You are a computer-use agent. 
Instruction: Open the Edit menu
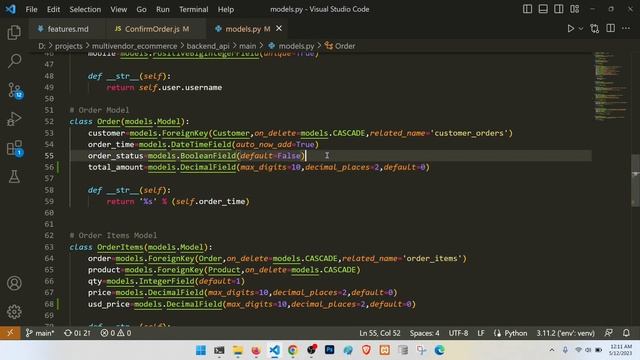click(53, 9)
